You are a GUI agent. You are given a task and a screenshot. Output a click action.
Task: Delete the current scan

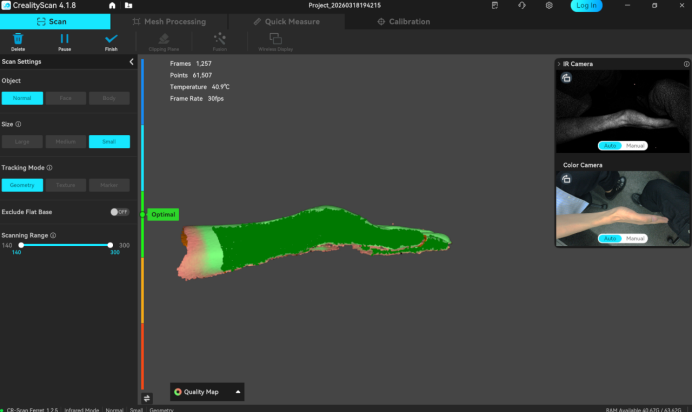(x=18, y=40)
